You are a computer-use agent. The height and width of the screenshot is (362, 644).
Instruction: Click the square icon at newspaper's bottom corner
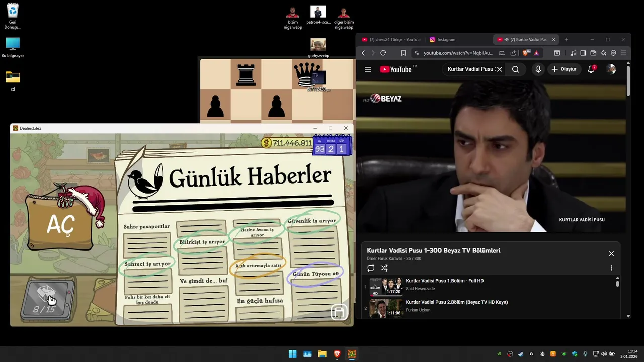339,312
